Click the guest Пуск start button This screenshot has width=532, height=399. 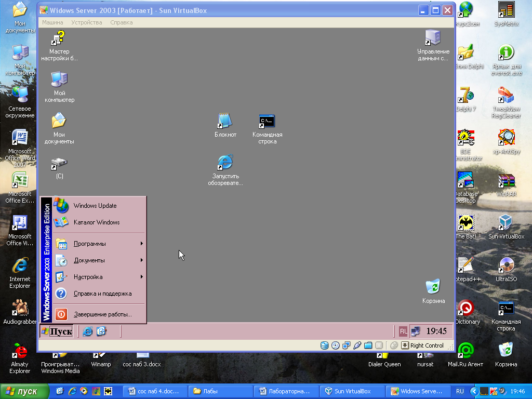(x=57, y=331)
